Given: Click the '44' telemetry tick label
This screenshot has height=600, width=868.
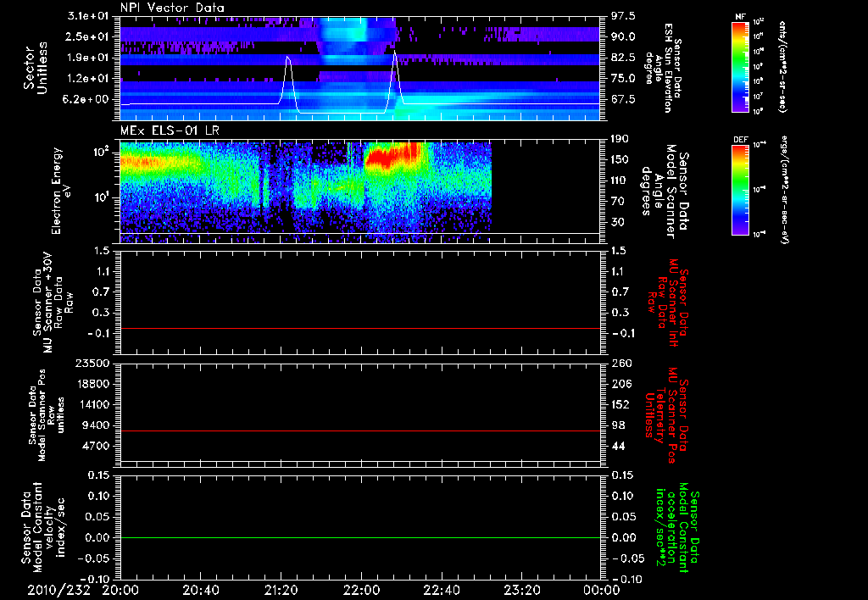Looking at the screenshot, I should pyautogui.click(x=617, y=446).
